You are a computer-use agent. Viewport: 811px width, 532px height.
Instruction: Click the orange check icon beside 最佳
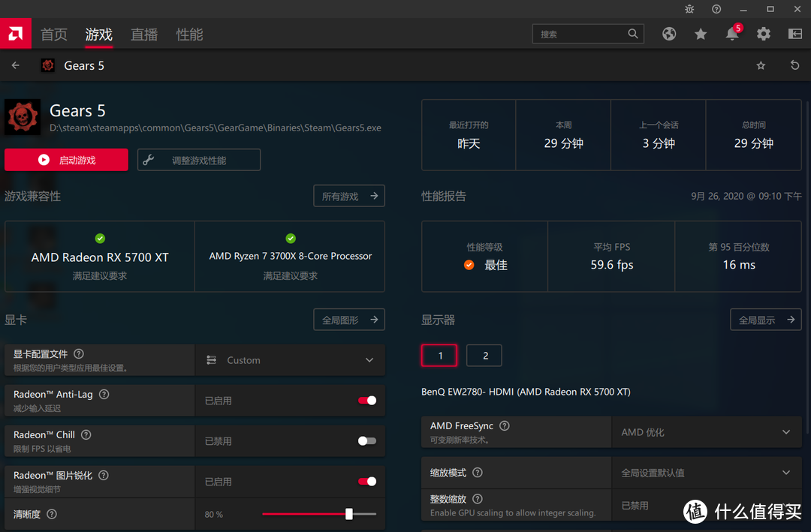pos(469,265)
